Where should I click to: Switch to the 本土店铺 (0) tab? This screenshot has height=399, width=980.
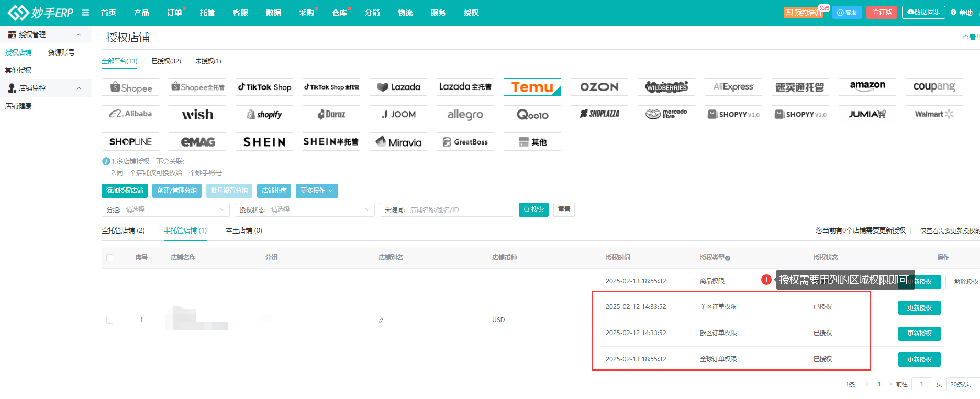(x=243, y=230)
